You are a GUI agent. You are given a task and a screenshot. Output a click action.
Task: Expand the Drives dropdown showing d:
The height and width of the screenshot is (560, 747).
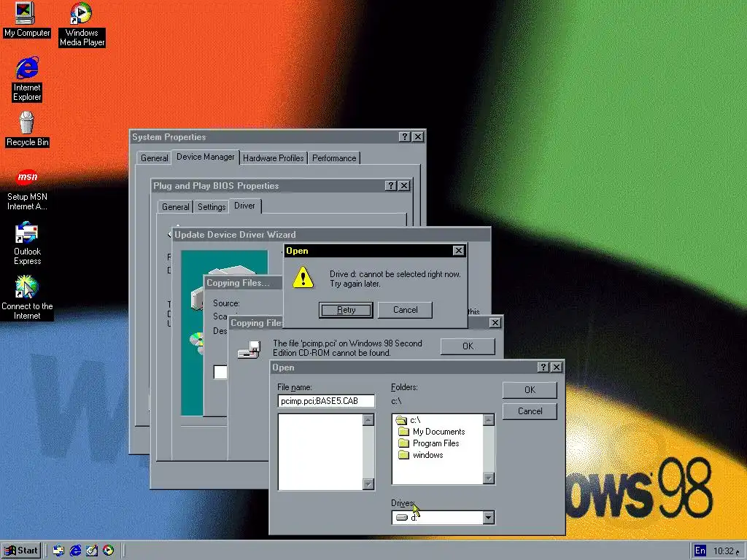tap(488, 518)
